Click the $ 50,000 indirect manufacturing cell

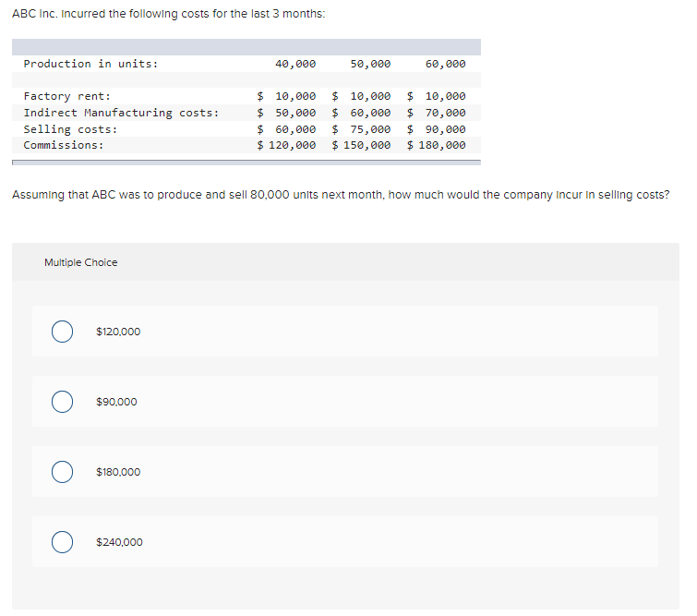point(287,113)
